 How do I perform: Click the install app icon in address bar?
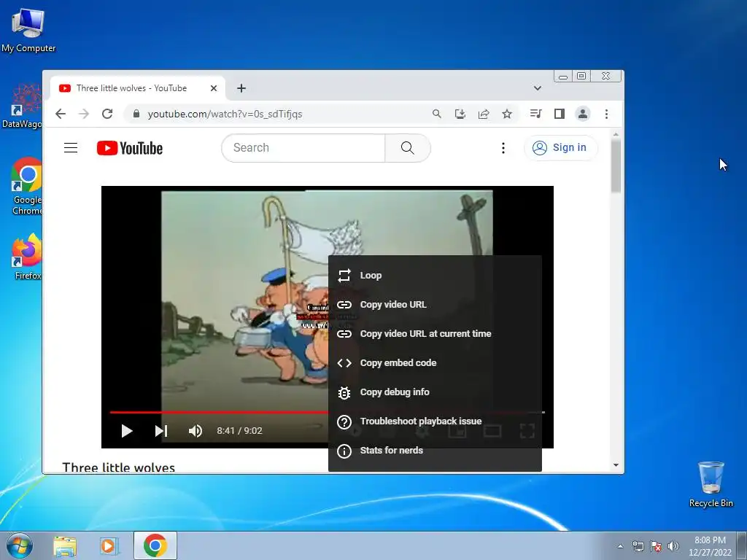point(460,114)
